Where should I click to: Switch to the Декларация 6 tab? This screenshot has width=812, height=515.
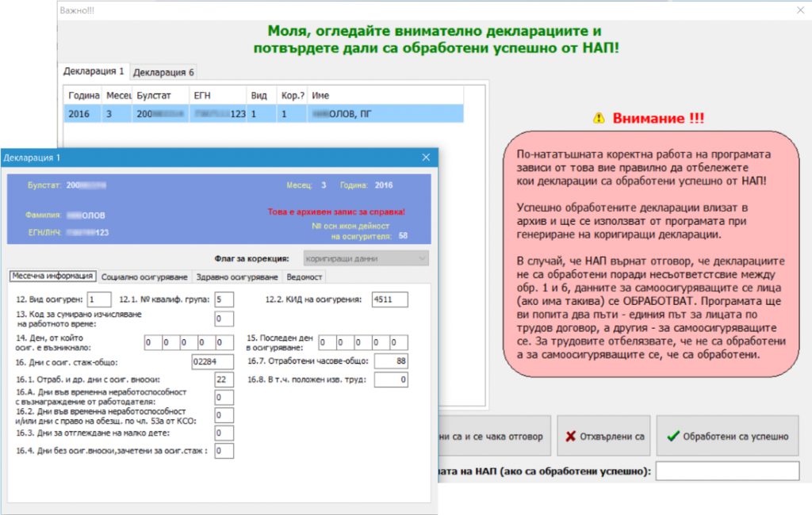(x=163, y=72)
